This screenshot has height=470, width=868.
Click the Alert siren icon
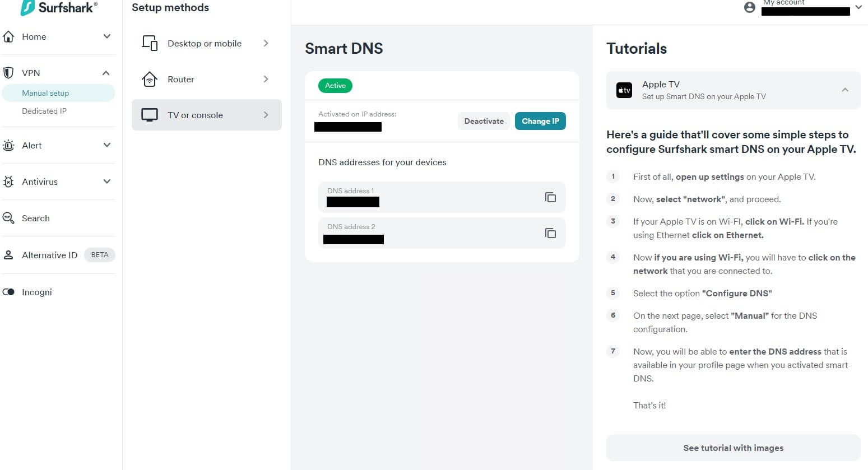click(8, 146)
